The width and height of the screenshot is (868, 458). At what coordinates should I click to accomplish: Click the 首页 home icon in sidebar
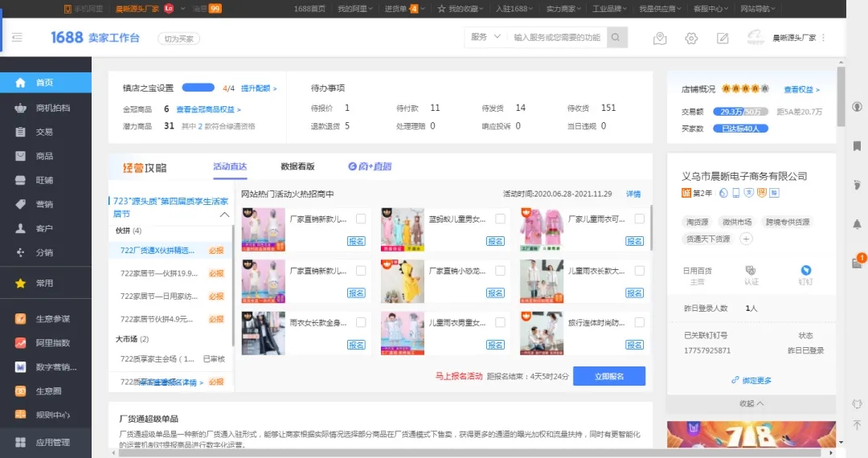point(20,83)
